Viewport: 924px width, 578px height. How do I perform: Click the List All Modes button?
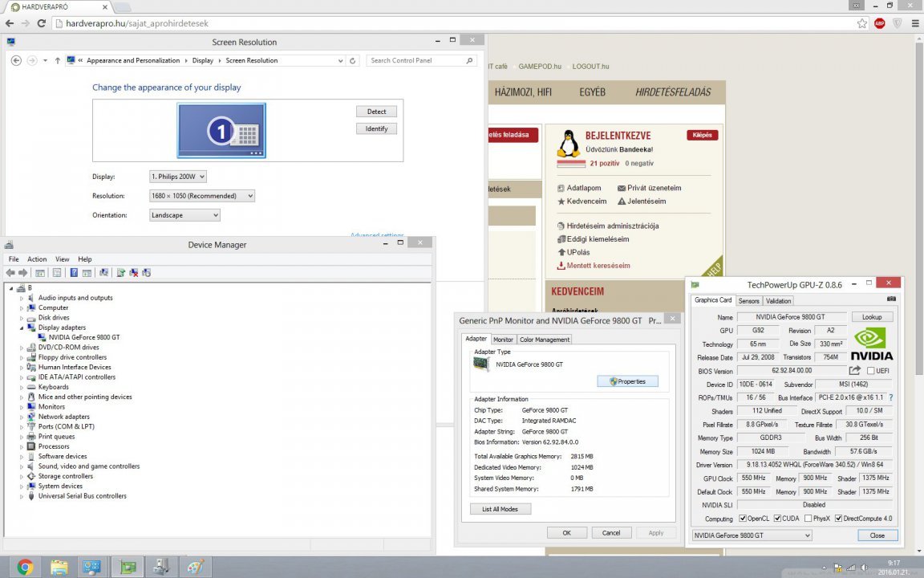click(x=500, y=509)
